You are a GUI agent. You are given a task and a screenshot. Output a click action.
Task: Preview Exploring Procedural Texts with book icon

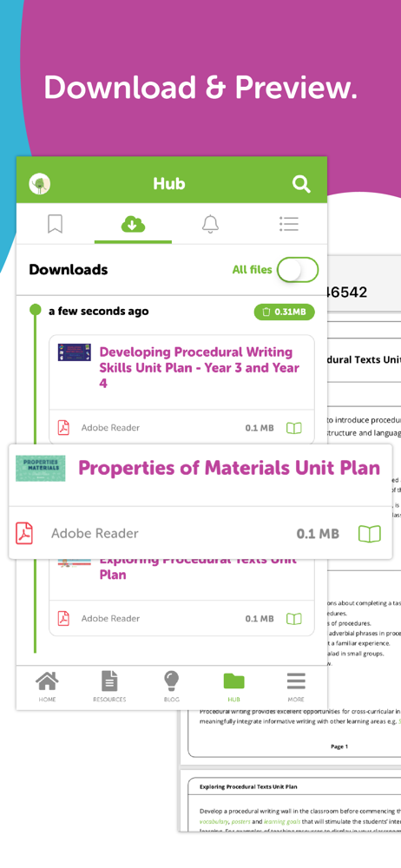(x=294, y=618)
